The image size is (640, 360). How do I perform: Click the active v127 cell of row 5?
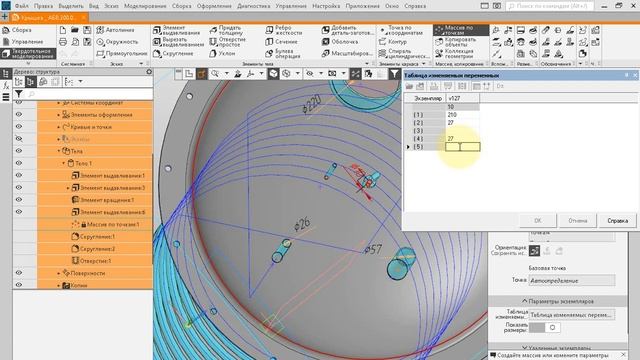coord(462,147)
